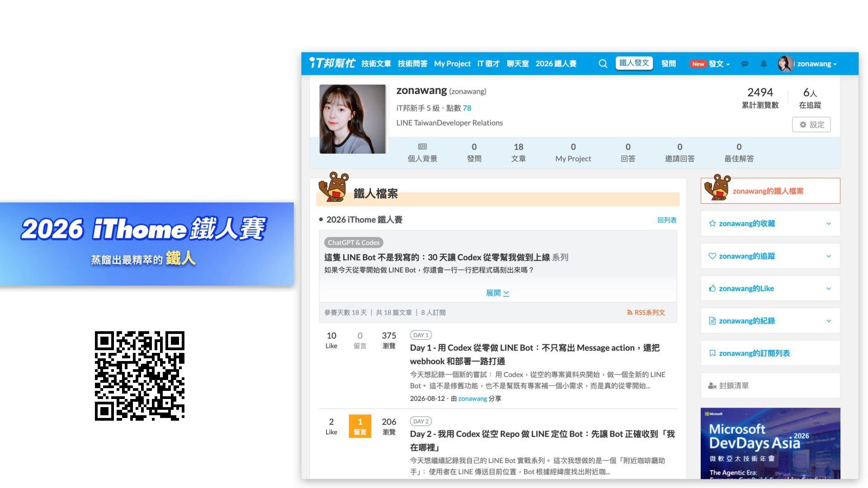Open the notifications bell icon
Image resolution: width=868 pixels, height=488 pixels.
pos(764,64)
